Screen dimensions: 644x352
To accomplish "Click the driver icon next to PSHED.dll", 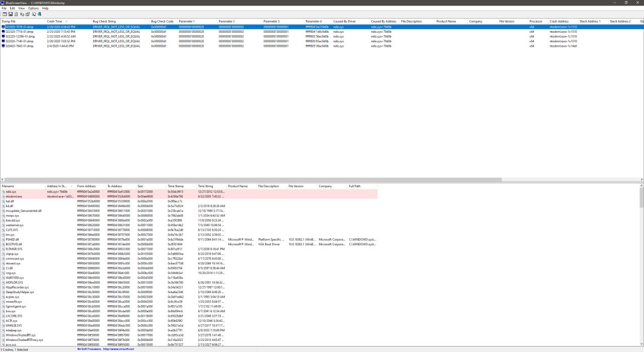I will coord(4,240).
